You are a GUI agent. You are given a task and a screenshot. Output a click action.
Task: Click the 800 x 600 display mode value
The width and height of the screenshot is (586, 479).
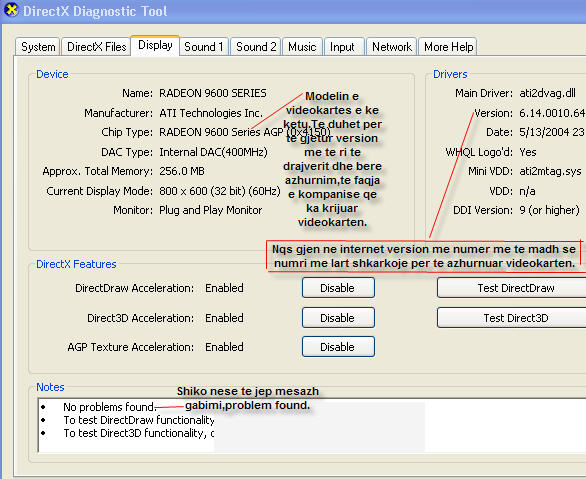tap(220, 191)
